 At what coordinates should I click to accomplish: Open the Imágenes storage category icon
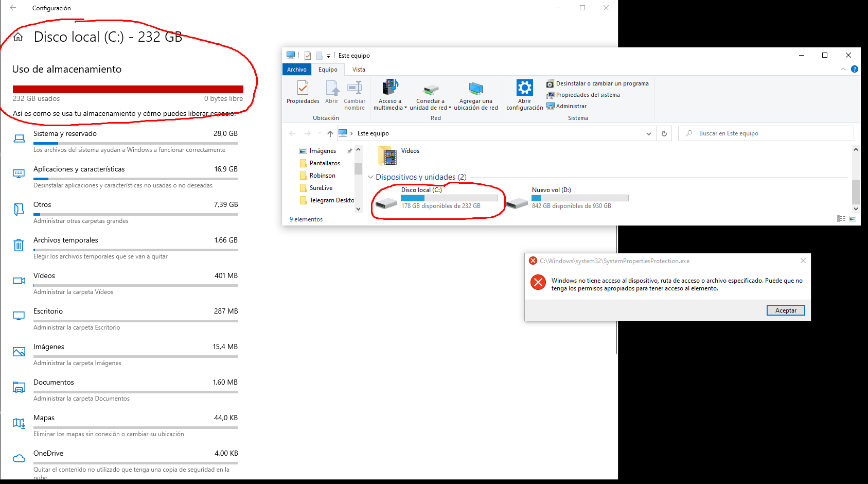[19, 352]
